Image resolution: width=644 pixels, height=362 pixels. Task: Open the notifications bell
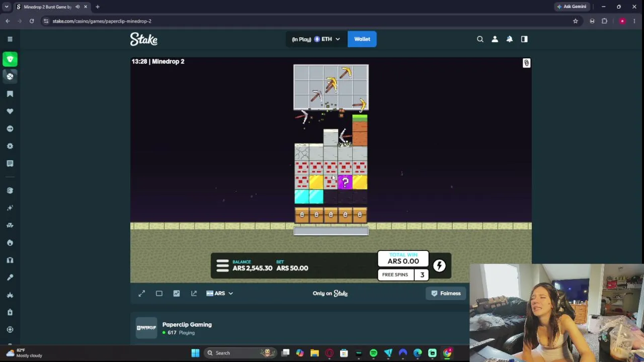(x=510, y=39)
